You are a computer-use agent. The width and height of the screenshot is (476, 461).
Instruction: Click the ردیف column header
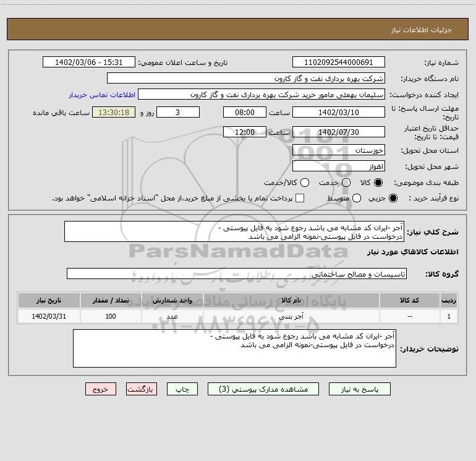pos(449,301)
